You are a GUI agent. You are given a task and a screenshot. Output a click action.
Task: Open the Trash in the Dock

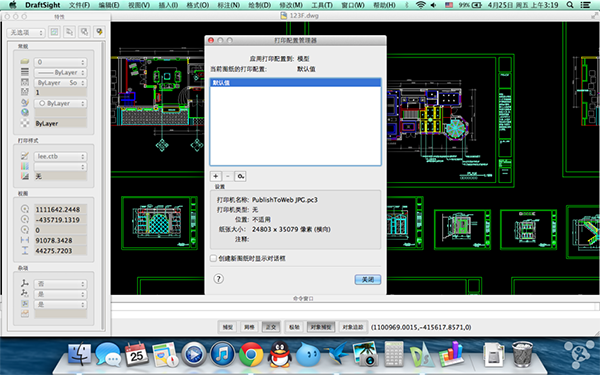coord(522,354)
